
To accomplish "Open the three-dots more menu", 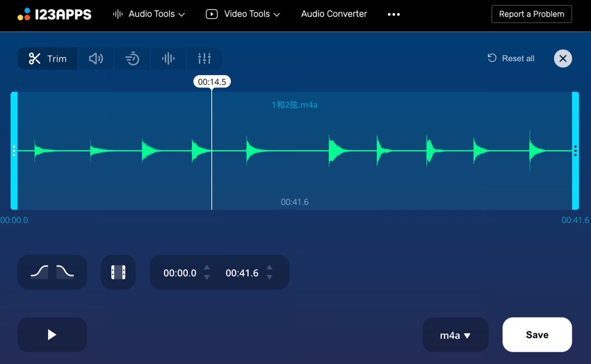I will pyautogui.click(x=394, y=15).
